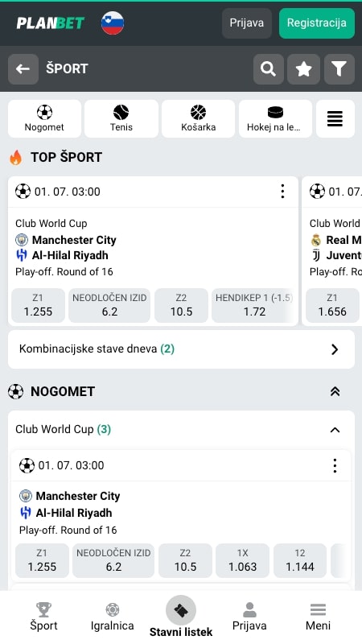Expand Kombinacijske stave dneva row

pyautogui.click(x=181, y=349)
